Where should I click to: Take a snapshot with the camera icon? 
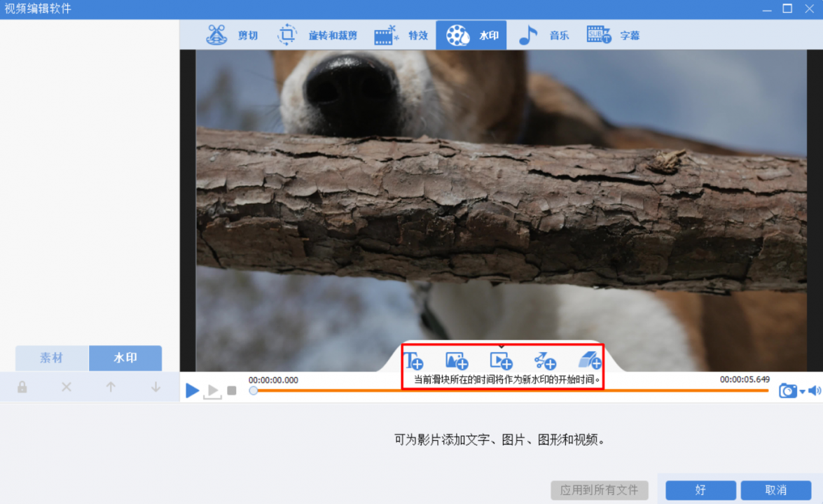coord(787,391)
